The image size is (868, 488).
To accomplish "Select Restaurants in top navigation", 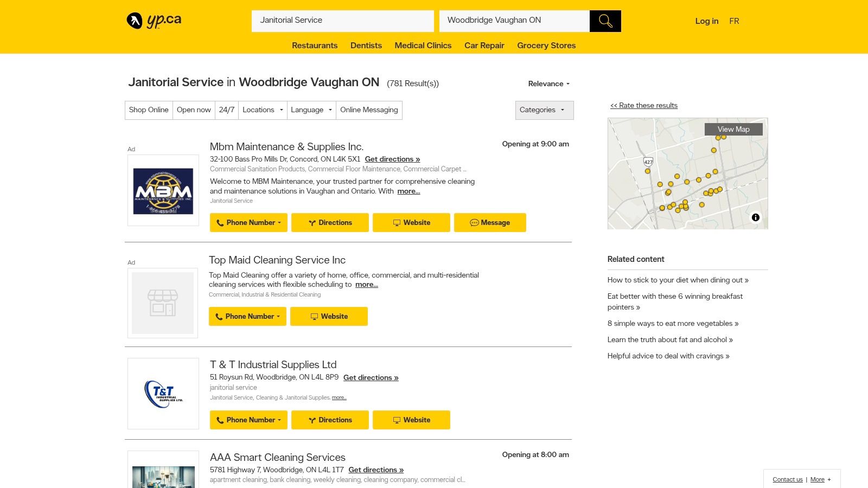I will pos(315,46).
